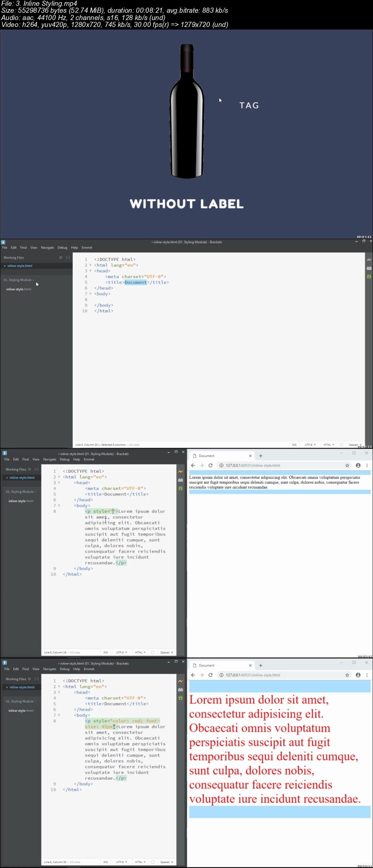This screenshot has width=373, height=868.
Task: Reload the page in red-text browser
Action: (210, 675)
